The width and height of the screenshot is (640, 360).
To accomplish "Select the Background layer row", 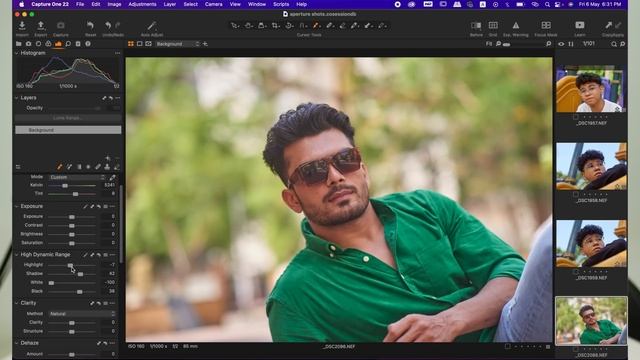I will [68, 130].
